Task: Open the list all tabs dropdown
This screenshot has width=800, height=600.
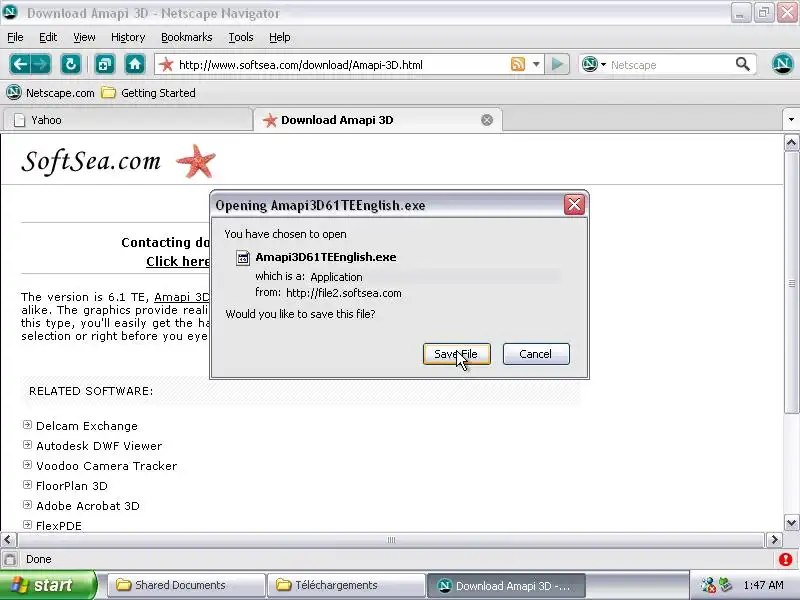Action: click(791, 120)
